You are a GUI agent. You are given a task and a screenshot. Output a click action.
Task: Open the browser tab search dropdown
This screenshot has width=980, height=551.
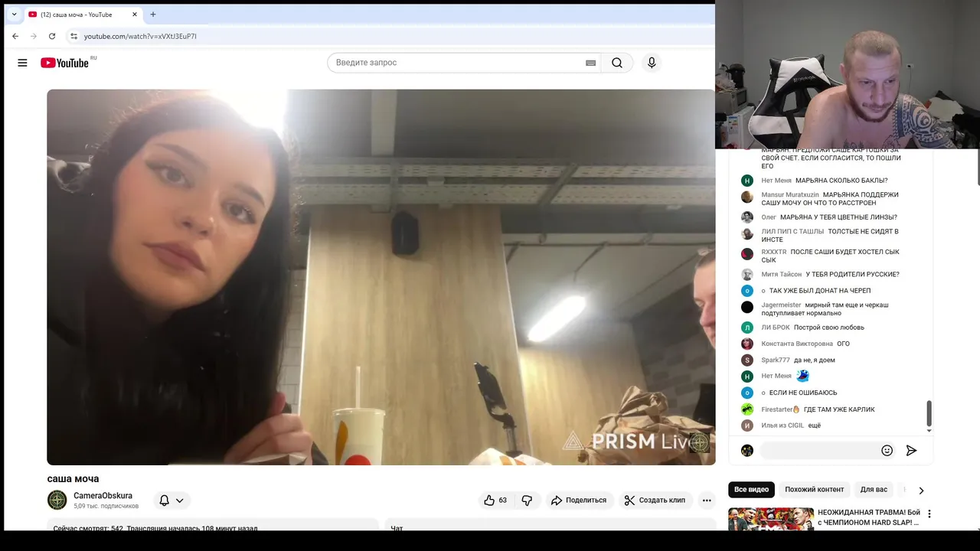[14, 15]
